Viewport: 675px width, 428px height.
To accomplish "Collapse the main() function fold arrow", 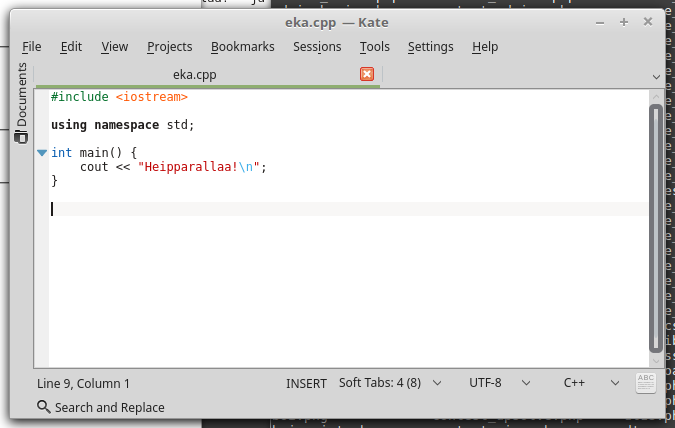I will click(41, 153).
